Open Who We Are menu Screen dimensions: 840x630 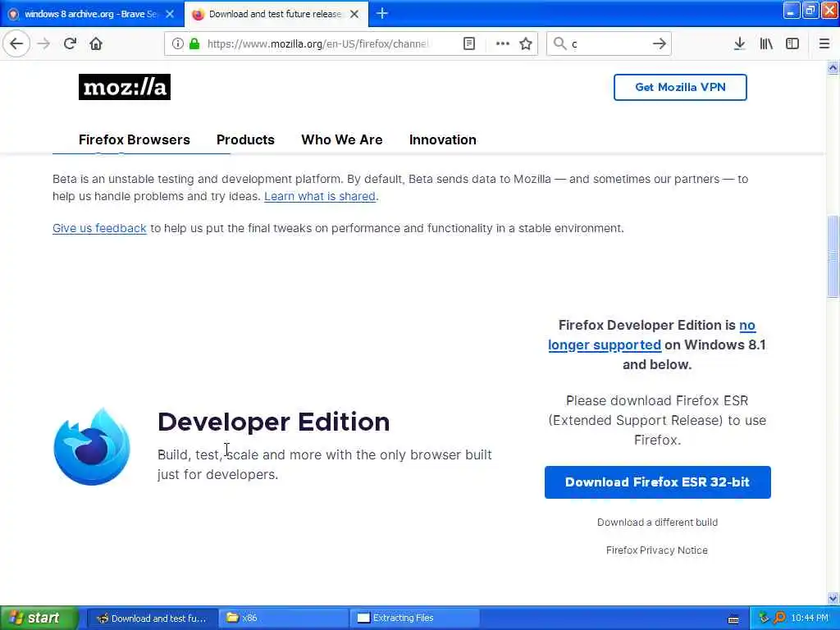pyautogui.click(x=342, y=139)
